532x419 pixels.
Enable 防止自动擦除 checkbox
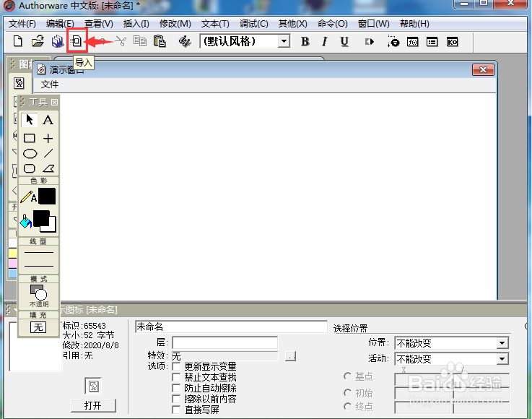coord(176,388)
